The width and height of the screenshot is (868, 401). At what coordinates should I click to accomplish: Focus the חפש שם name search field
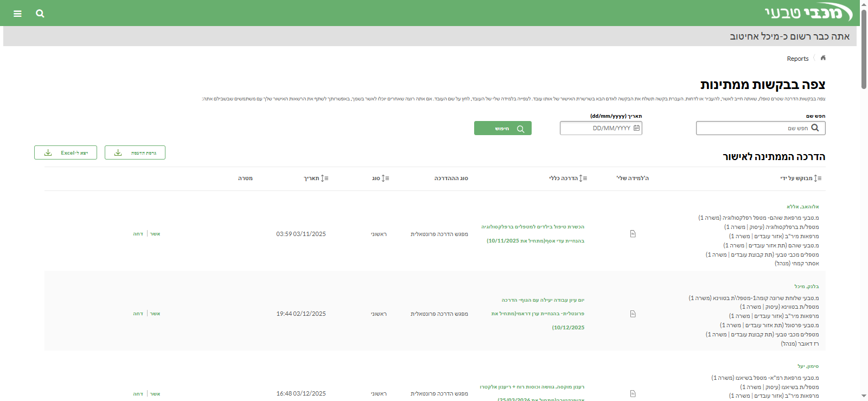(761, 128)
